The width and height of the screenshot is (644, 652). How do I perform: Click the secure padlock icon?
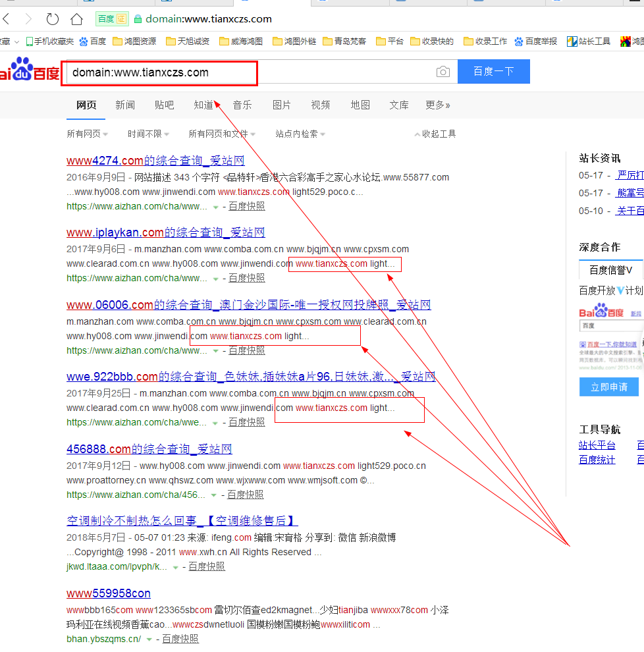pos(138,19)
